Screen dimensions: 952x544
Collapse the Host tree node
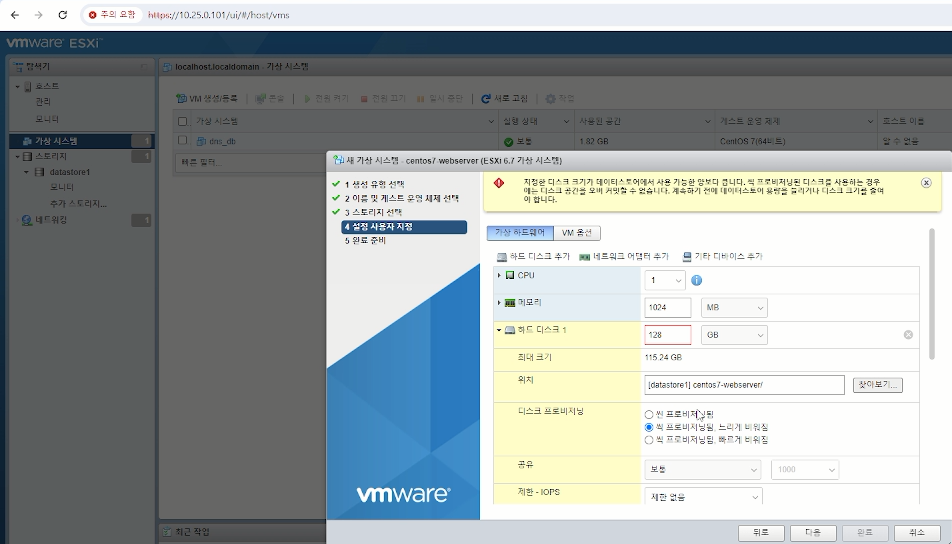pos(18,86)
